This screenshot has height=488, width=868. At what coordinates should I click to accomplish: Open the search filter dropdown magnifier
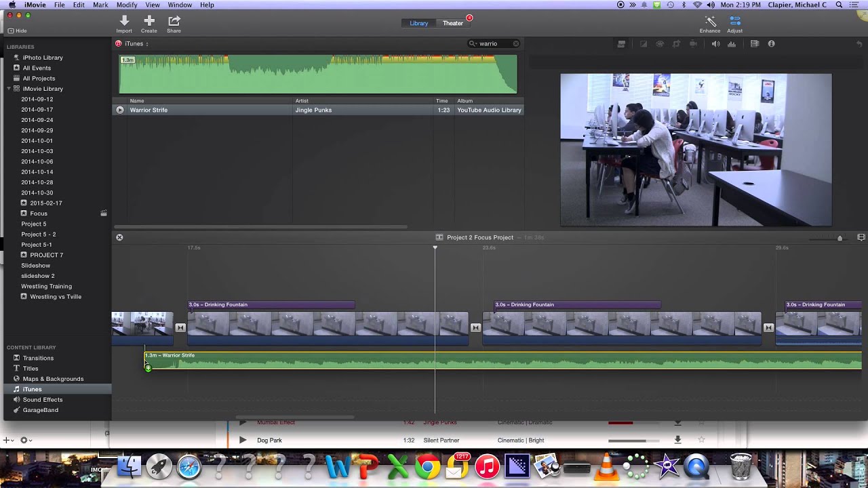tap(473, 43)
